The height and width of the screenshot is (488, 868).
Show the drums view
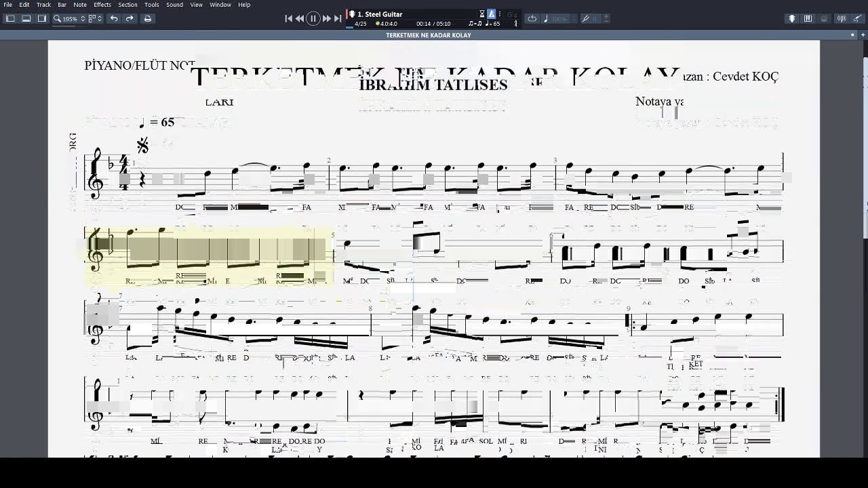(824, 18)
